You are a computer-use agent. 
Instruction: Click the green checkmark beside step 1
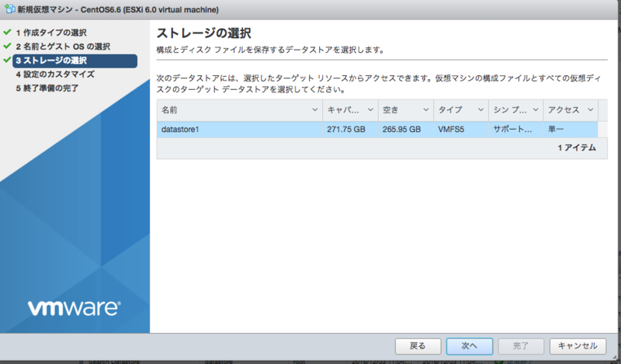pos(7,32)
